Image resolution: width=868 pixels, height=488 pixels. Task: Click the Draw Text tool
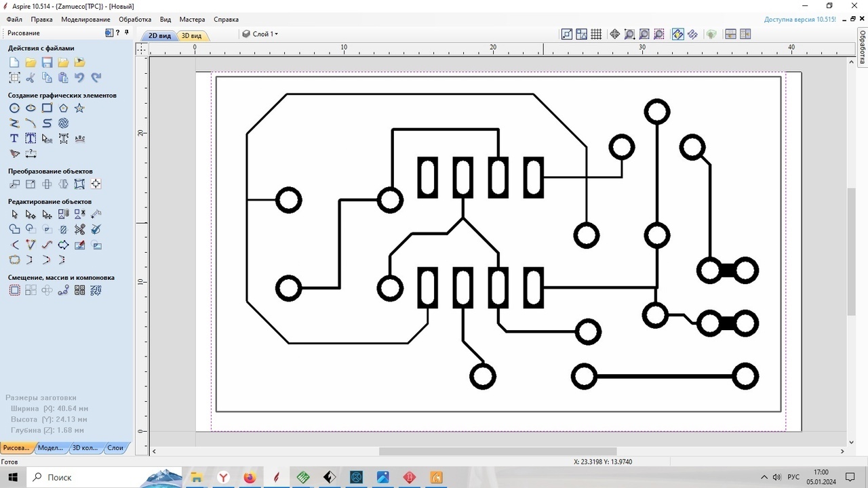[x=14, y=138]
